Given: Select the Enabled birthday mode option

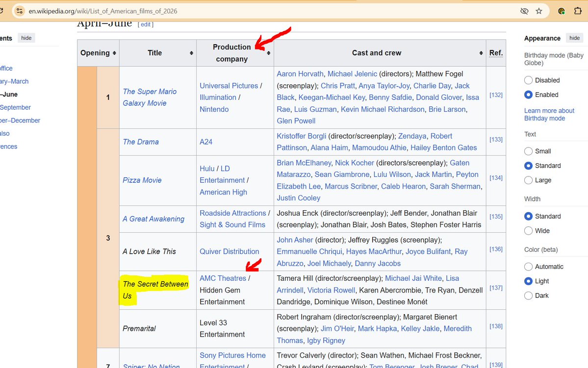Looking at the screenshot, I should [528, 95].
